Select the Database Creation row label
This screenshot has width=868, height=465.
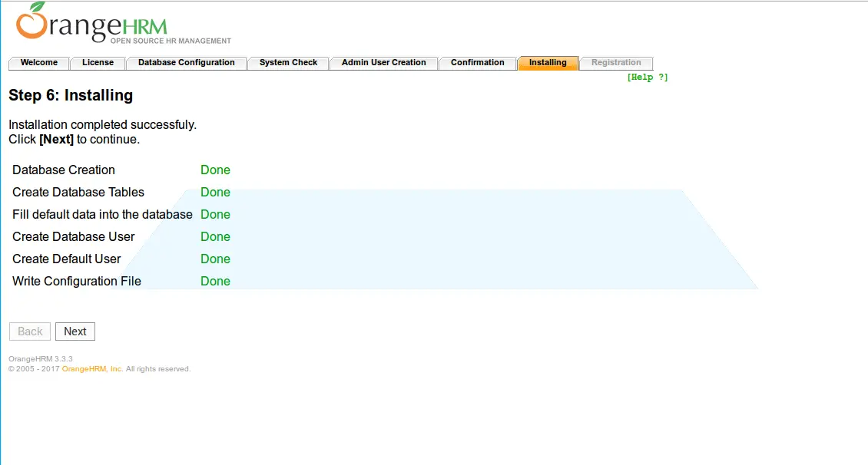64,170
